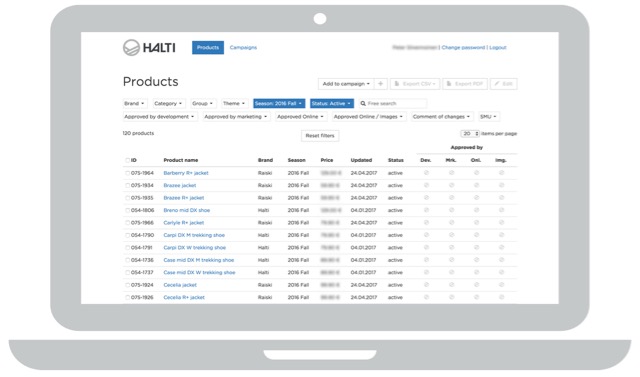Expand the Theme filter dropdown
640x377 pixels.
point(234,104)
